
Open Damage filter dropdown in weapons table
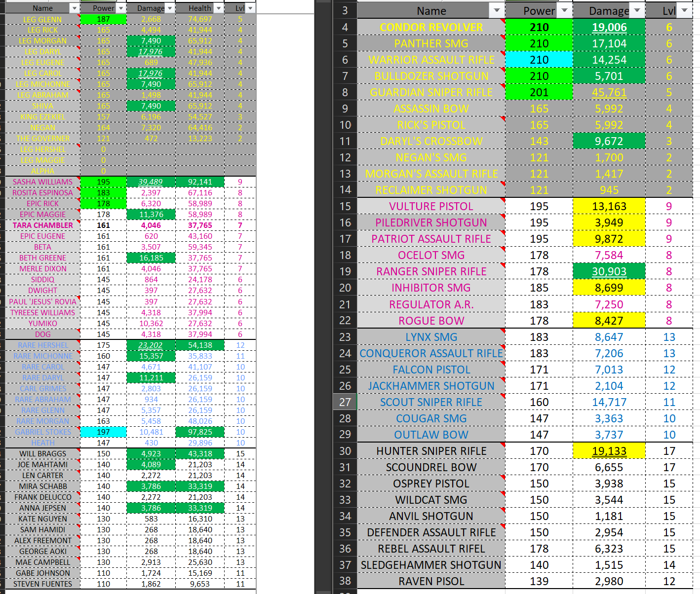637,10
